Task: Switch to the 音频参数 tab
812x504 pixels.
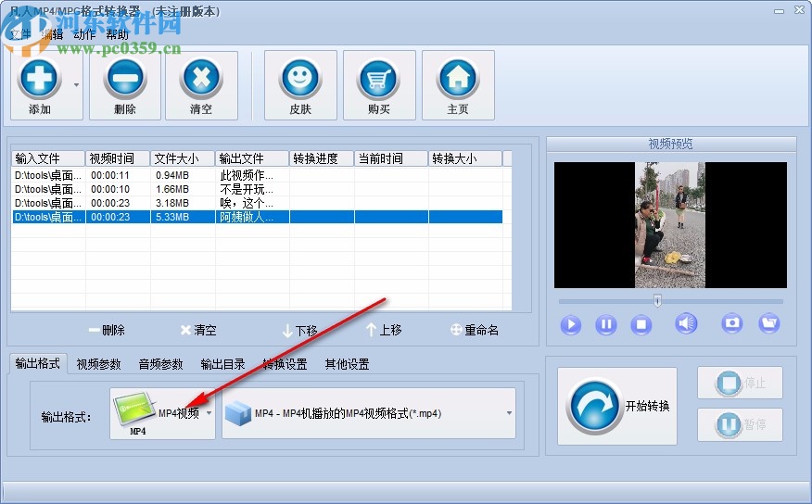Action: coord(161,364)
